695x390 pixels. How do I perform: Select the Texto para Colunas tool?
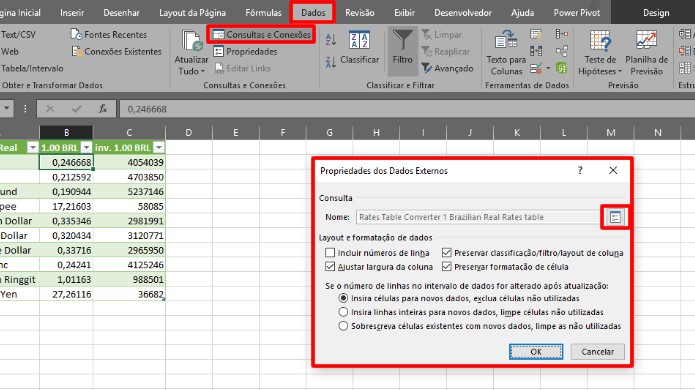pyautogui.click(x=506, y=53)
